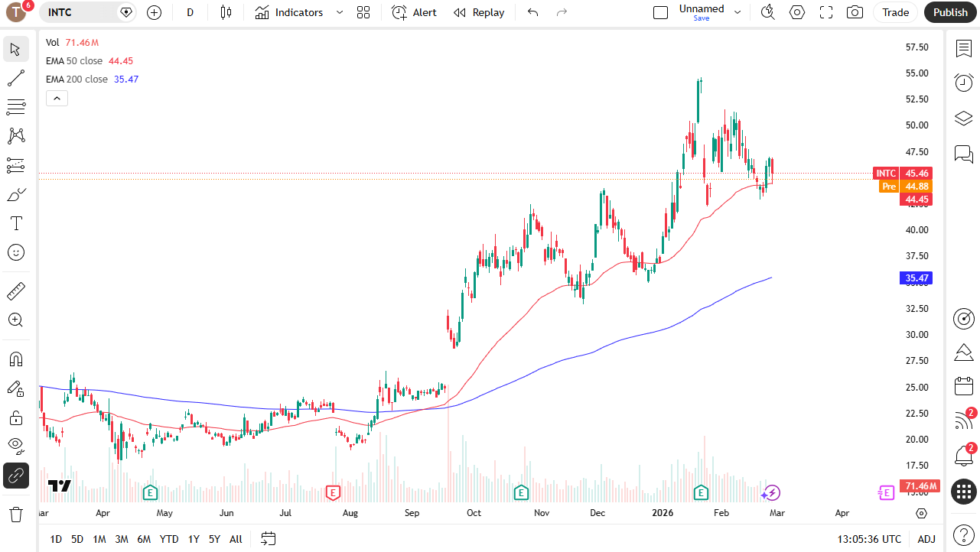Activate the magnet mode tool
Viewport: 980px width, 552px height.
point(16,359)
